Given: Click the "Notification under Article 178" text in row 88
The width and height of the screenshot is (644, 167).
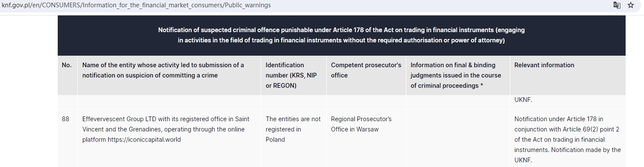Looking at the screenshot, I should (554, 119).
